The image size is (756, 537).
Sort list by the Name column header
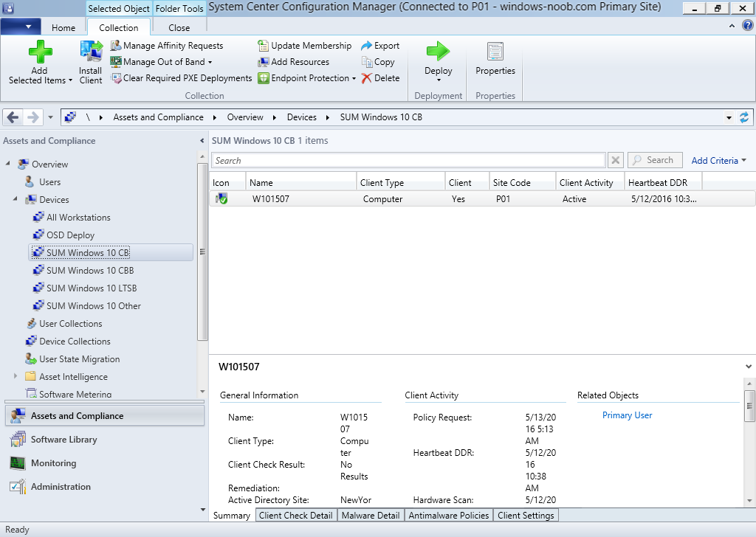pyautogui.click(x=301, y=182)
